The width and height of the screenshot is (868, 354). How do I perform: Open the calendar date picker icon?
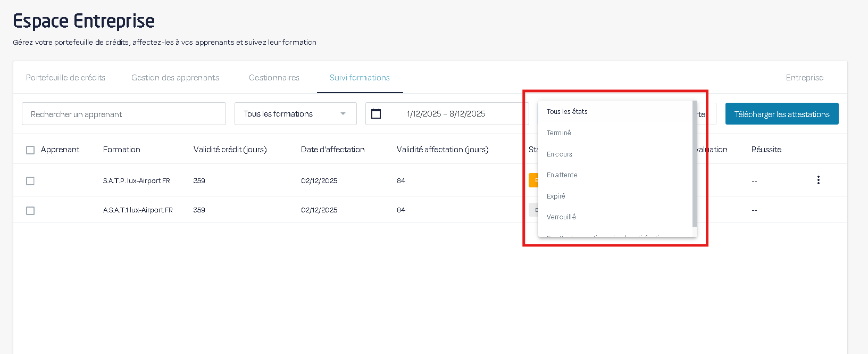(376, 114)
